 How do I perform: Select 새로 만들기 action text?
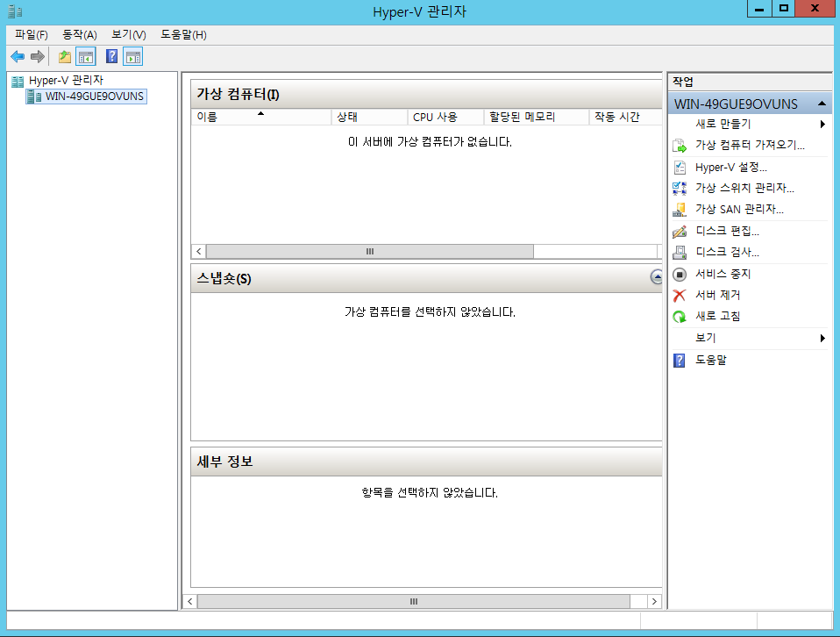723,124
